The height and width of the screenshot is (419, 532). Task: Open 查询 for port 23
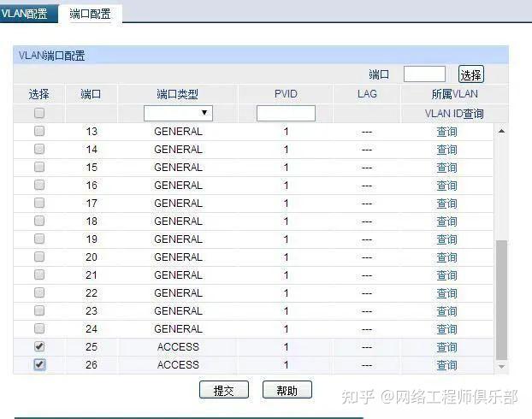446,311
